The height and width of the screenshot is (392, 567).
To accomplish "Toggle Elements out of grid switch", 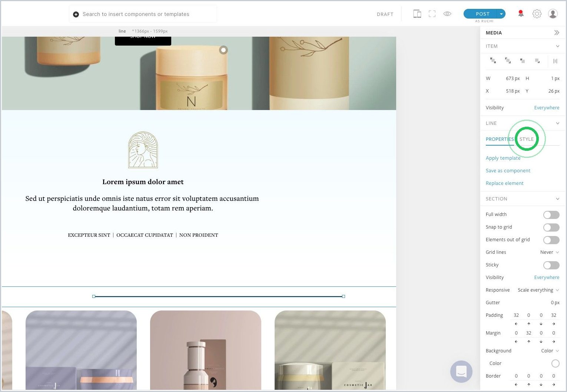I will 551,240.
